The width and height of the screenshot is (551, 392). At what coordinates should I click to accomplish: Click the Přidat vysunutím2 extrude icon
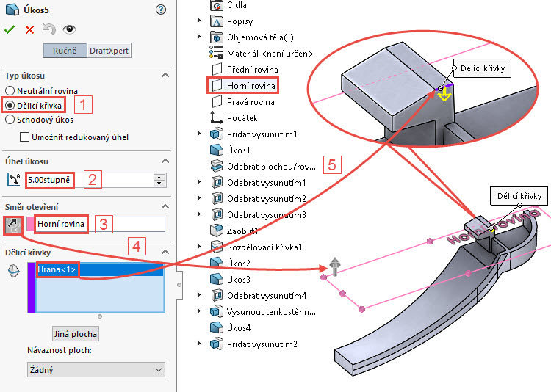click(217, 344)
